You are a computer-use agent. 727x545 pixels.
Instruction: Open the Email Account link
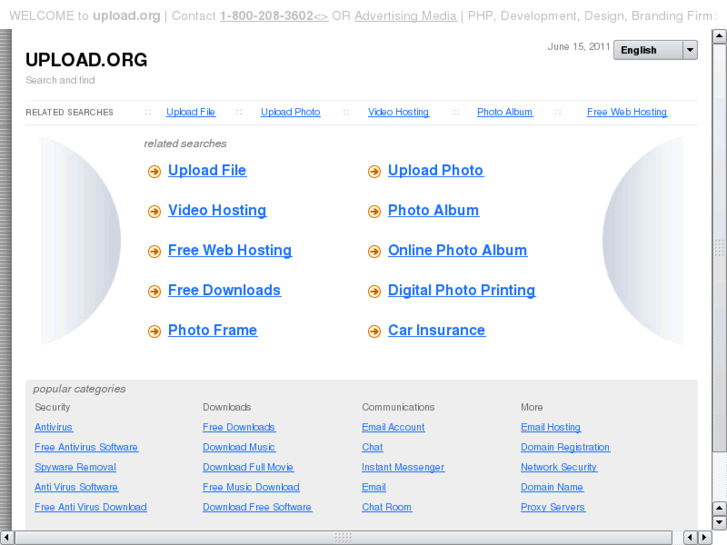pyautogui.click(x=393, y=427)
